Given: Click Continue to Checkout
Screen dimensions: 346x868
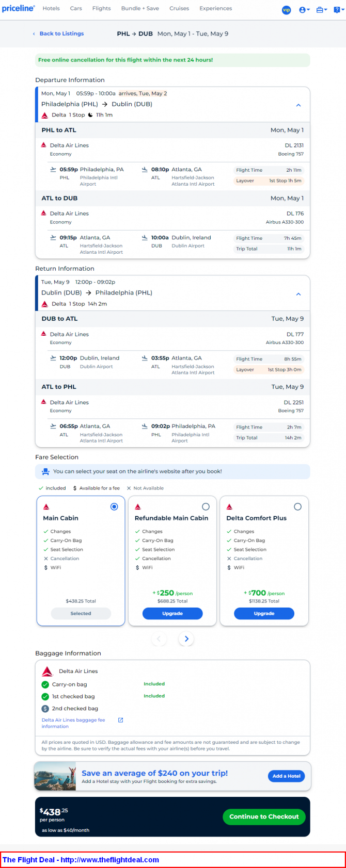Looking at the screenshot, I should click(264, 816).
